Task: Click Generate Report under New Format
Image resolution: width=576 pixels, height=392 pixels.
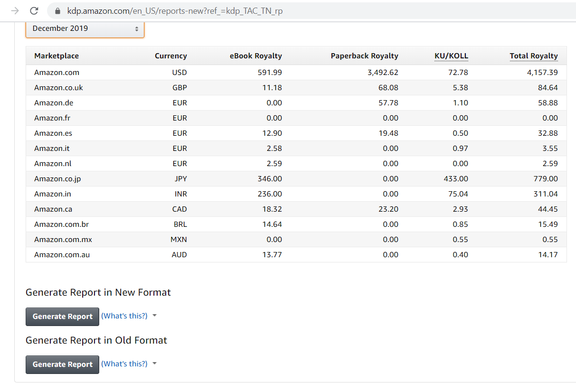Action: pos(62,317)
